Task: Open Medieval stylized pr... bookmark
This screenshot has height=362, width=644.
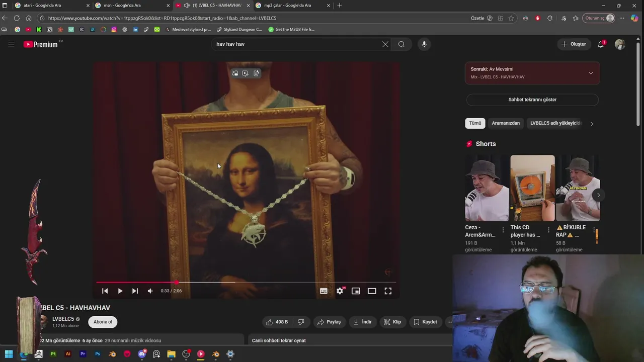Action: (188, 30)
